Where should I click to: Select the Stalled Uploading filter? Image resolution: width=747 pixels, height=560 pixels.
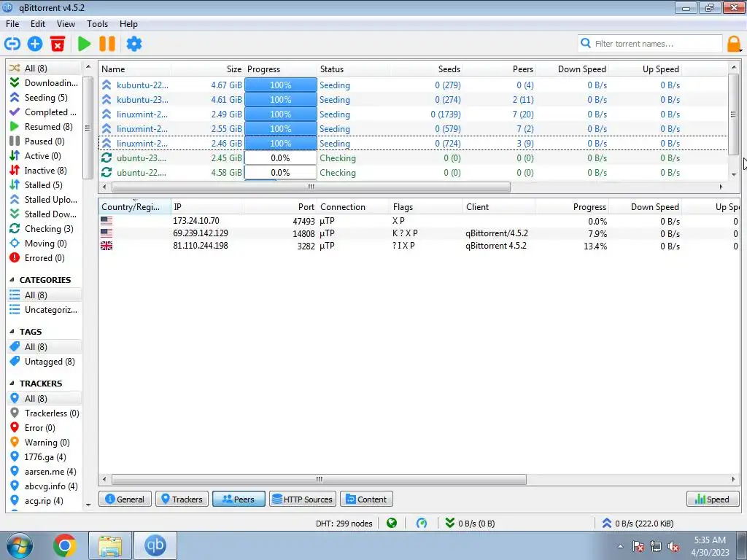(x=44, y=200)
